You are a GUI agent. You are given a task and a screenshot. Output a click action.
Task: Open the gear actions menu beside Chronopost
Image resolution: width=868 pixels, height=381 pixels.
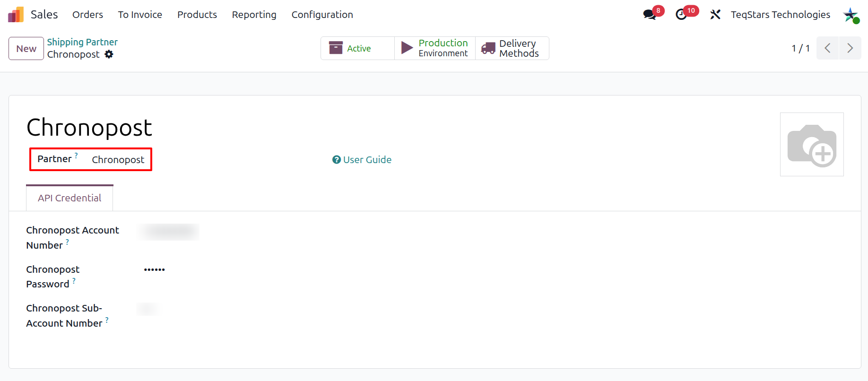(109, 54)
